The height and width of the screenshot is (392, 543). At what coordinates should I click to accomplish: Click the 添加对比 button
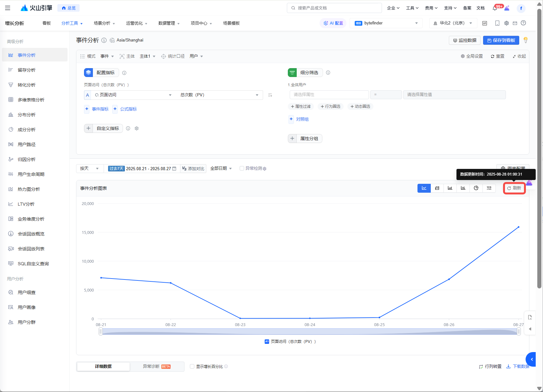193,169
